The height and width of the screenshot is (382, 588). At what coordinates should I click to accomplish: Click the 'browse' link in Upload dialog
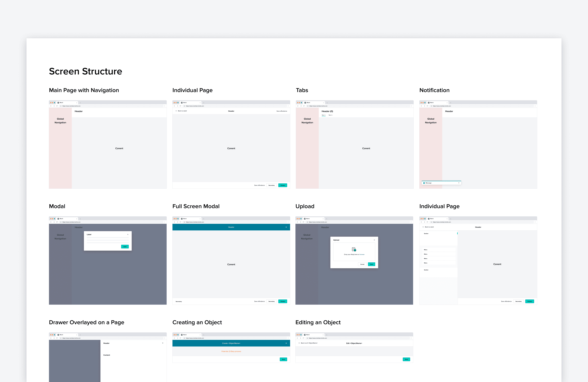coord(362,254)
